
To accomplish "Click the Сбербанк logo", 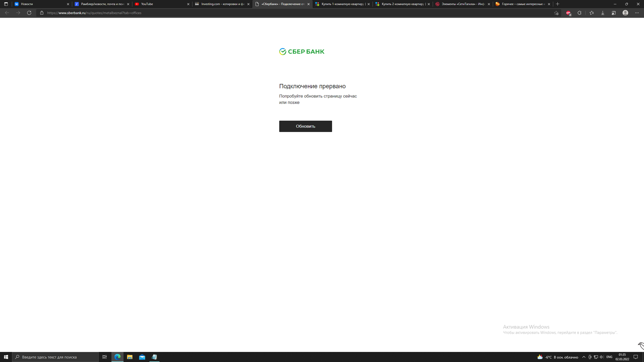I will [x=302, y=52].
